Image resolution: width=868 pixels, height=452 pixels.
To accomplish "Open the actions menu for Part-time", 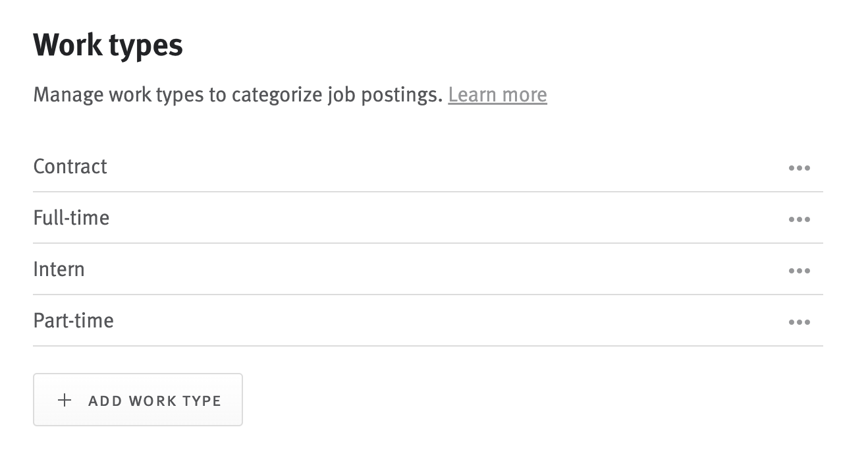I will coord(800,322).
